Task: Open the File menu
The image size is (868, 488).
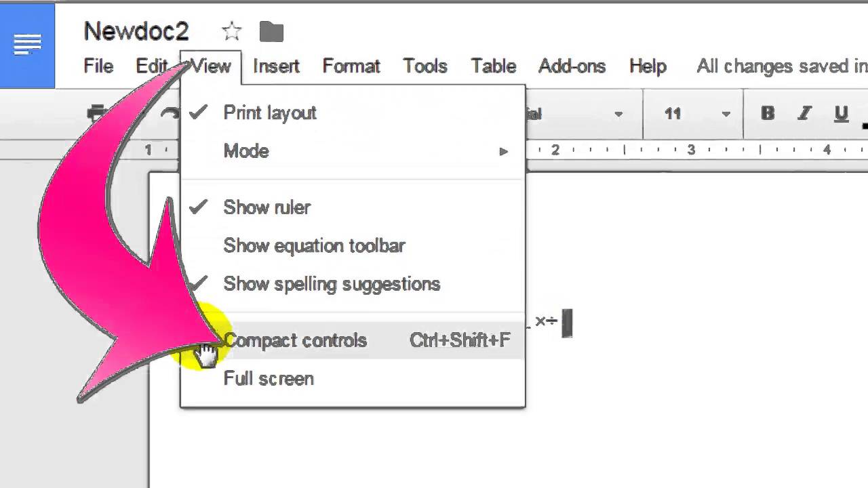Action: pyautogui.click(x=98, y=66)
